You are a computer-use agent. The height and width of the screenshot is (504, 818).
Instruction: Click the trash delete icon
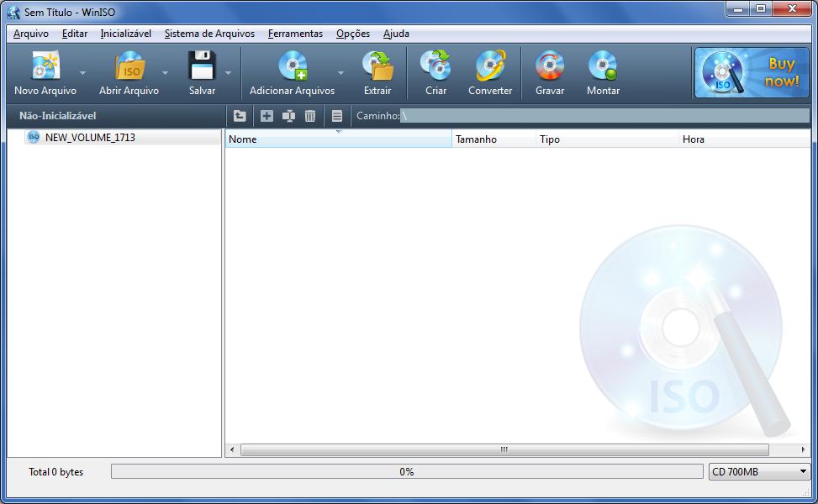(x=310, y=116)
